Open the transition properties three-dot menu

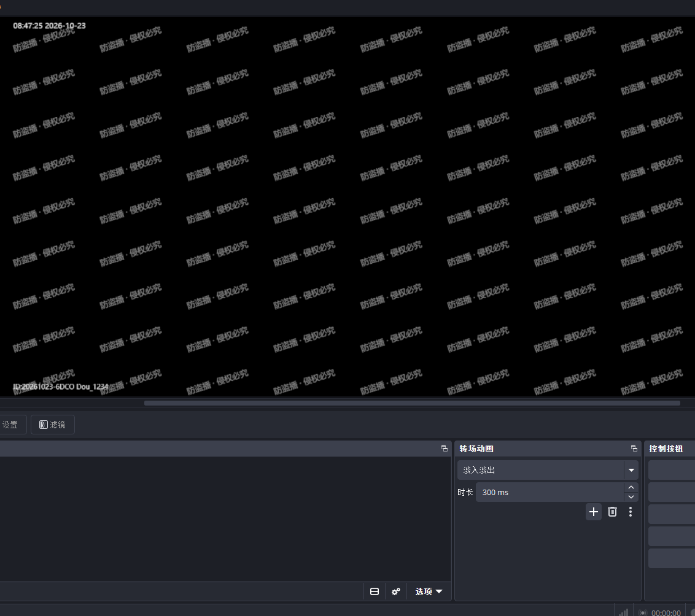pos(631,512)
